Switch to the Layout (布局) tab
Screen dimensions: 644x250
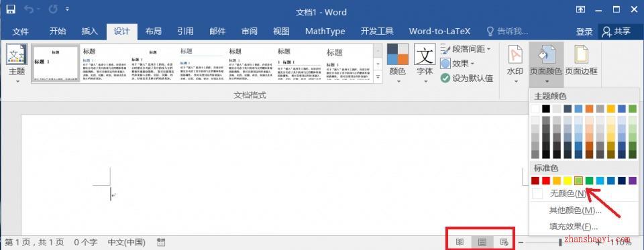pyautogui.click(x=153, y=32)
